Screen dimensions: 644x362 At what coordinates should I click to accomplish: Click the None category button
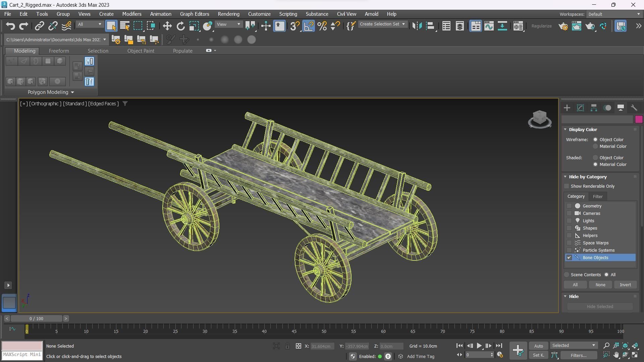coord(600,285)
